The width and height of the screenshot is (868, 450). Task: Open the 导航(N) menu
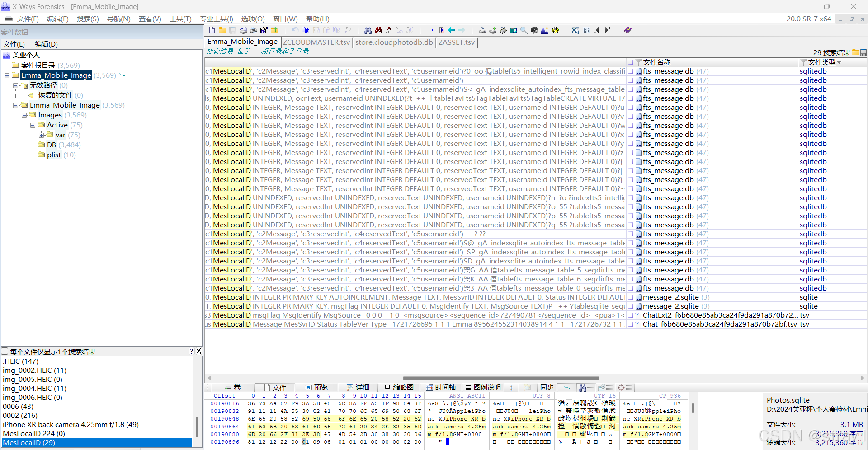tap(119, 19)
